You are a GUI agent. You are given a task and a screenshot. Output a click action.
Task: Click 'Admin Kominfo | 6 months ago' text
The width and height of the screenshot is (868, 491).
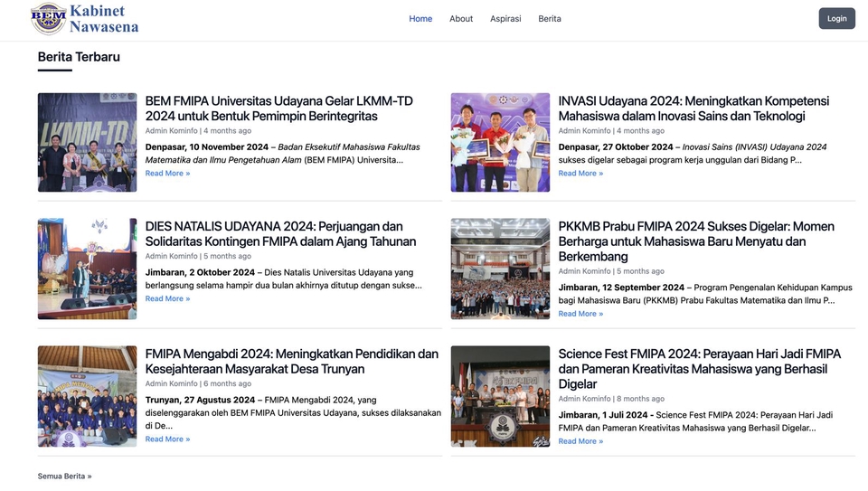click(198, 383)
